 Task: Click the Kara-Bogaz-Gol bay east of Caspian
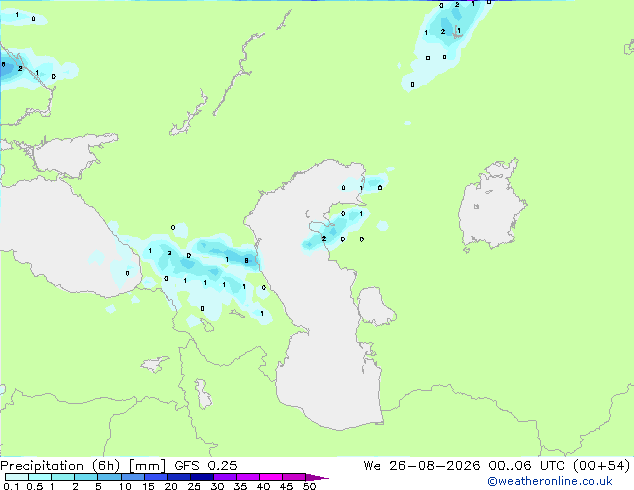375,306
